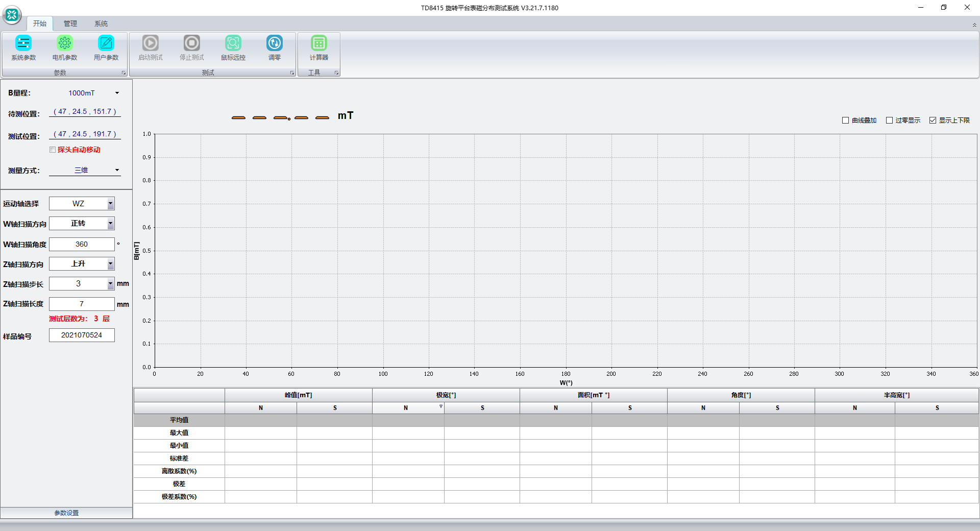Click the 参数设置 button at panel bottom

click(66, 513)
